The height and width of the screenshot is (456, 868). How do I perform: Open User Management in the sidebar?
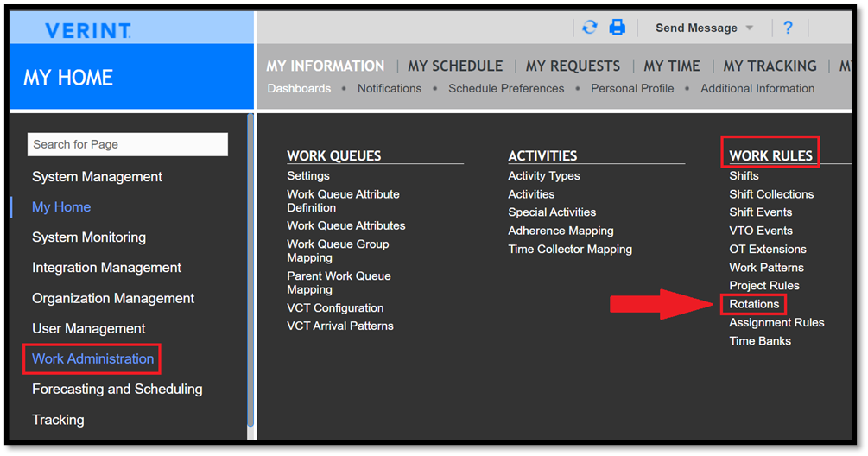click(x=89, y=329)
